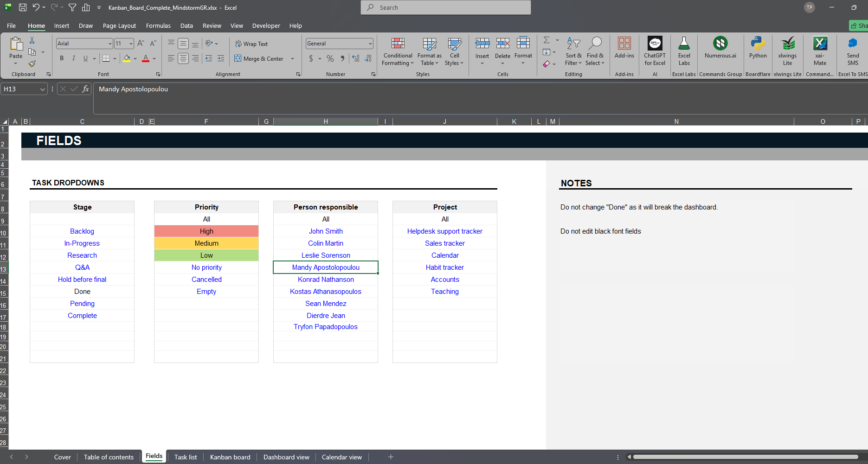
Task: Click the Search box in title bar
Action: [x=445, y=7]
